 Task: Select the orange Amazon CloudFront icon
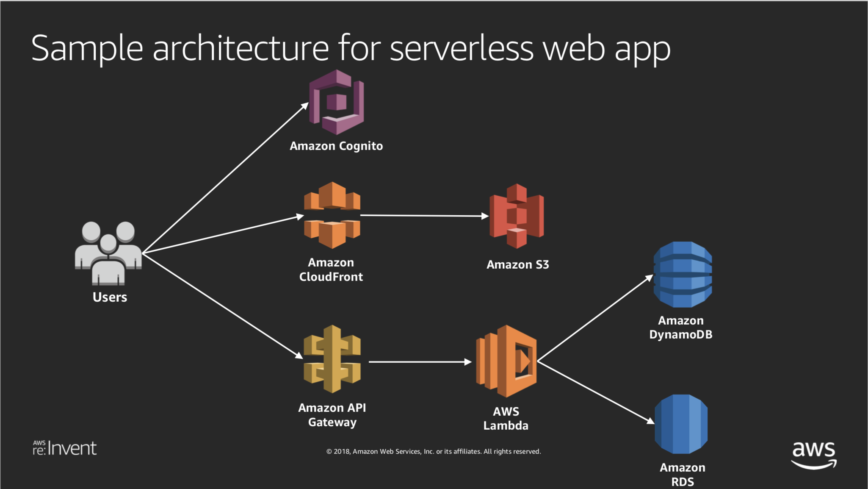[x=332, y=215]
